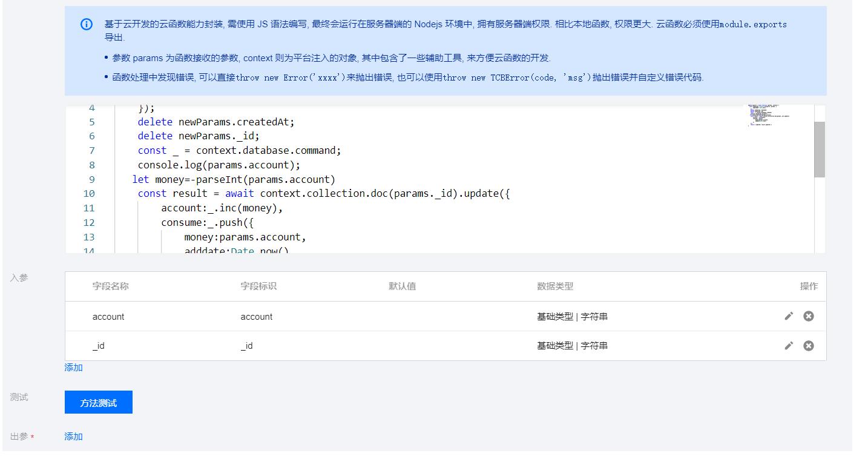The width and height of the screenshot is (868, 456).
Task: Delete the _id parameter row
Action: click(809, 345)
